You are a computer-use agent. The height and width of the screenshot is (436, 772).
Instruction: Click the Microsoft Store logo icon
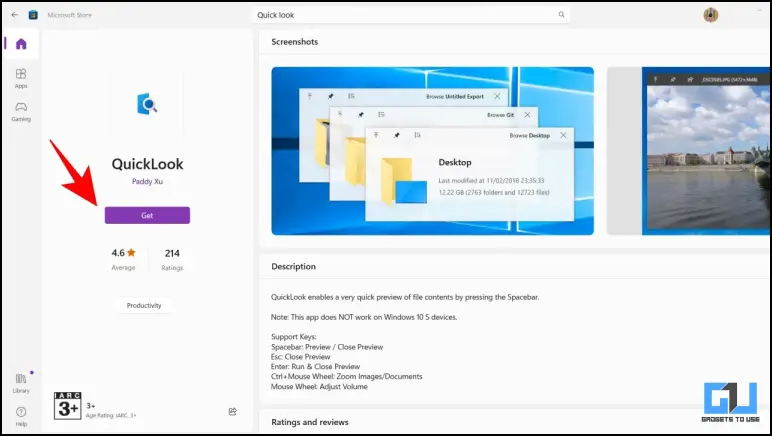point(33,15)
